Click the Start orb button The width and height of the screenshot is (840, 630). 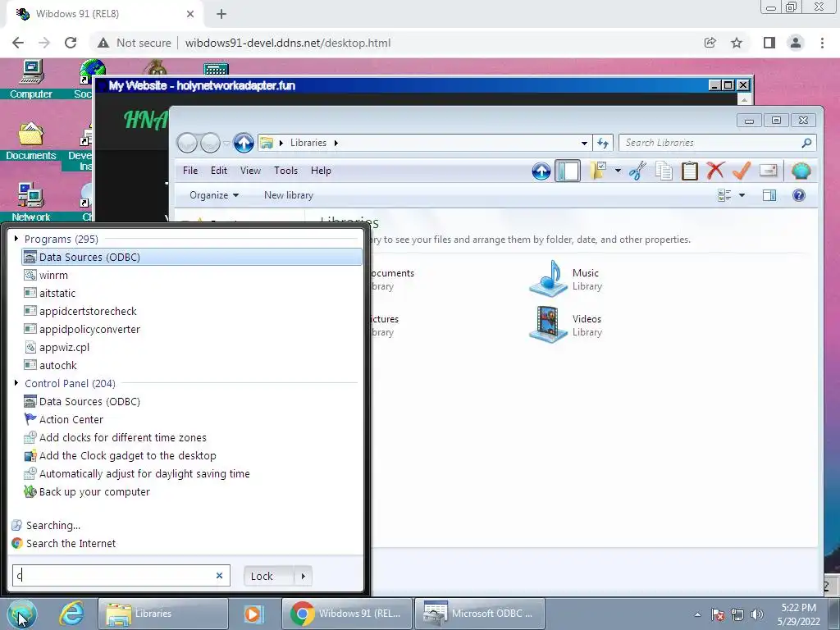click(22, 614)
